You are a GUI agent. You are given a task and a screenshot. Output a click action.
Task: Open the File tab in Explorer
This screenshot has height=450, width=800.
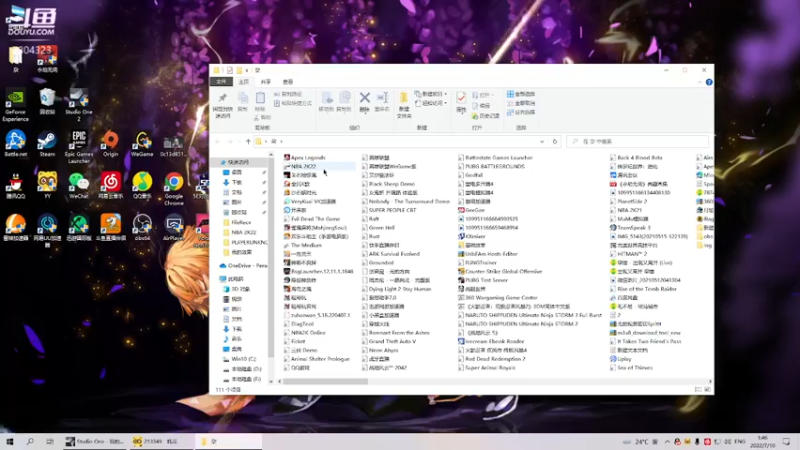tap(221, 82)
